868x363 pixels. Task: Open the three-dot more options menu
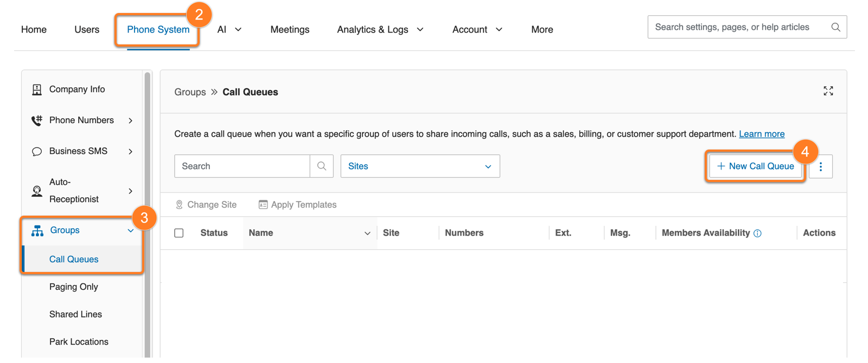click(820, 167)
